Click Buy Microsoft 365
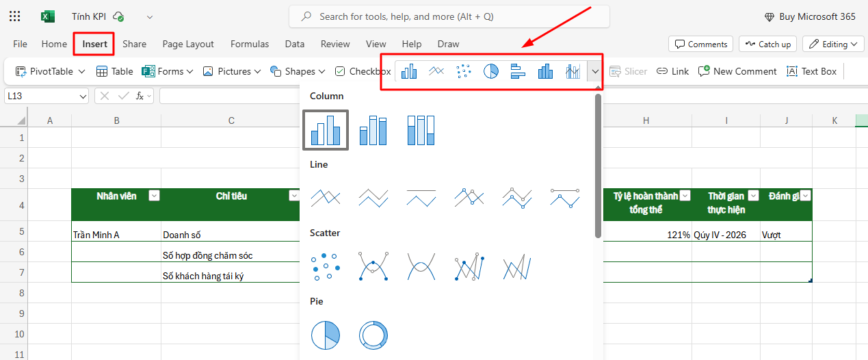Screen dimensions: 868x360 [809, 16]
